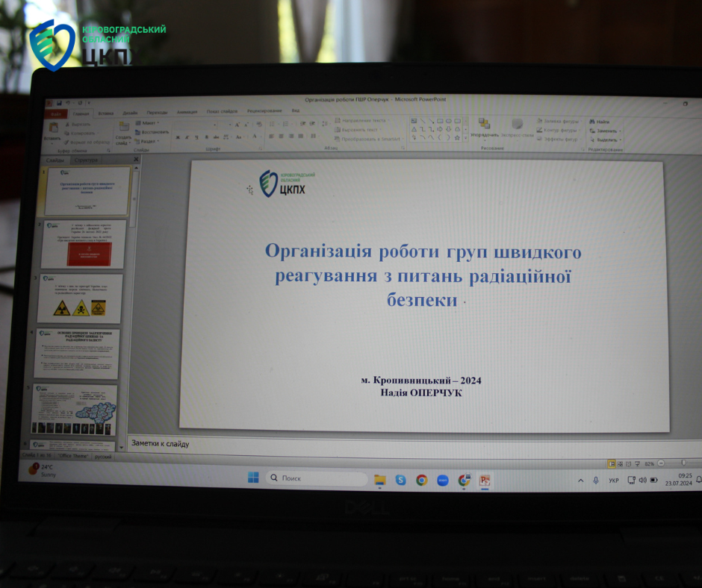Toggle underline text formatting
The image size is (702, 588).
tap(196, 137)
